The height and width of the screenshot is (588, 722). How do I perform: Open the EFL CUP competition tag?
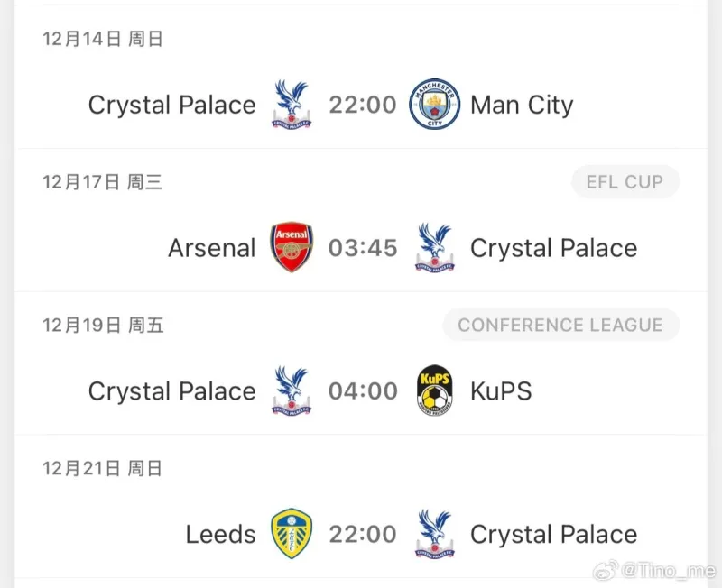click(625, 182)
